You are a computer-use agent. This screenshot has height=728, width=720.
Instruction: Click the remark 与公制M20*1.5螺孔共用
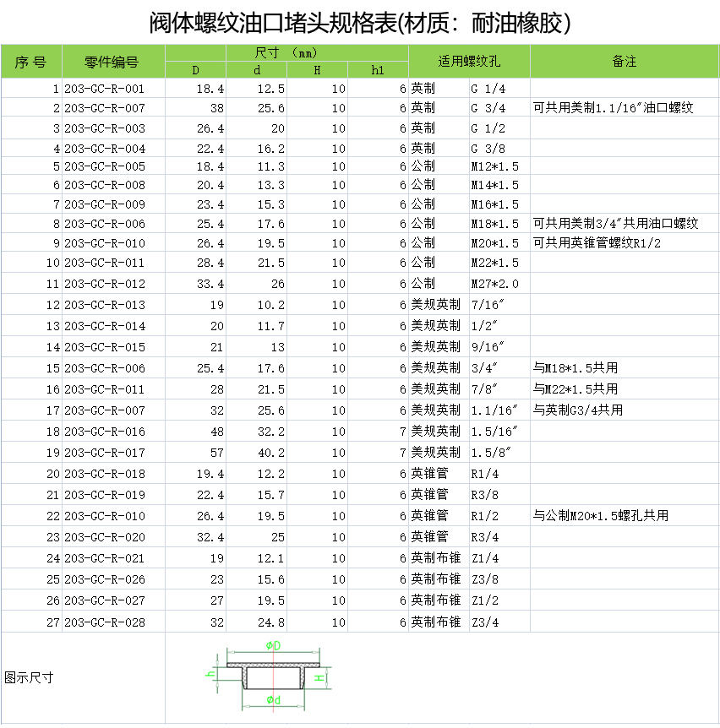[601, 516]
